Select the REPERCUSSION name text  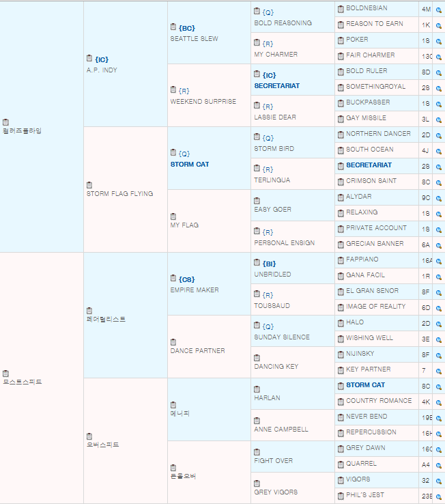pos(371,432)
